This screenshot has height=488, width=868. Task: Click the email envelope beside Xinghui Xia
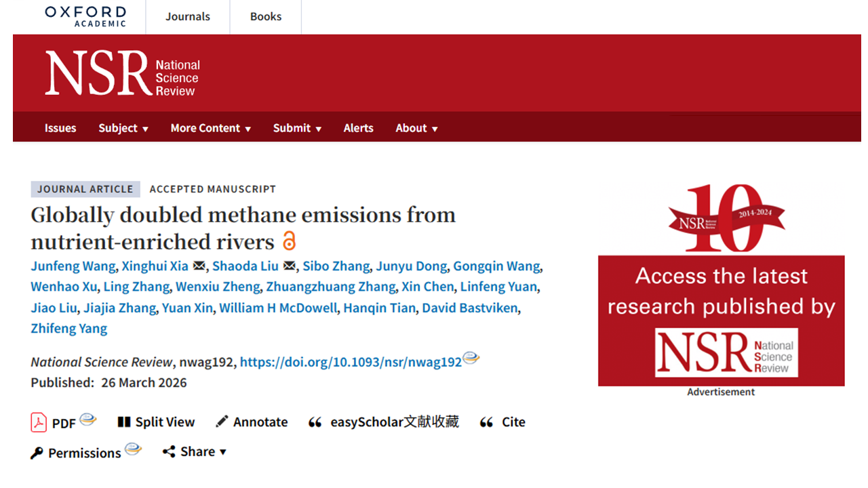pos(199,266)
